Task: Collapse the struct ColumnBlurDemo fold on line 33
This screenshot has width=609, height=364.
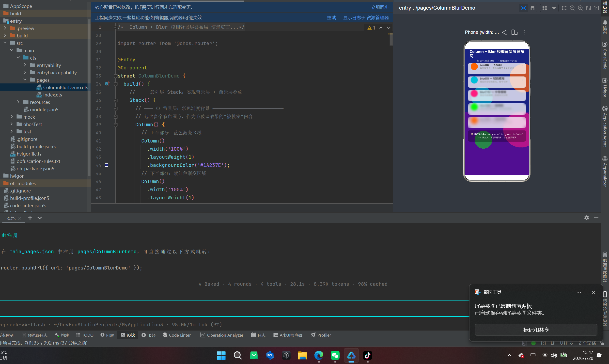Action: coord(115,76)
